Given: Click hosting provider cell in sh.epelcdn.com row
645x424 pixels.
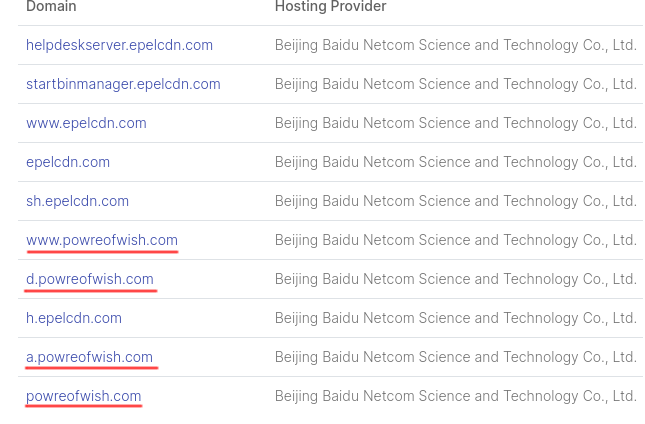Looking at the screenshot, I should point(455,201).
